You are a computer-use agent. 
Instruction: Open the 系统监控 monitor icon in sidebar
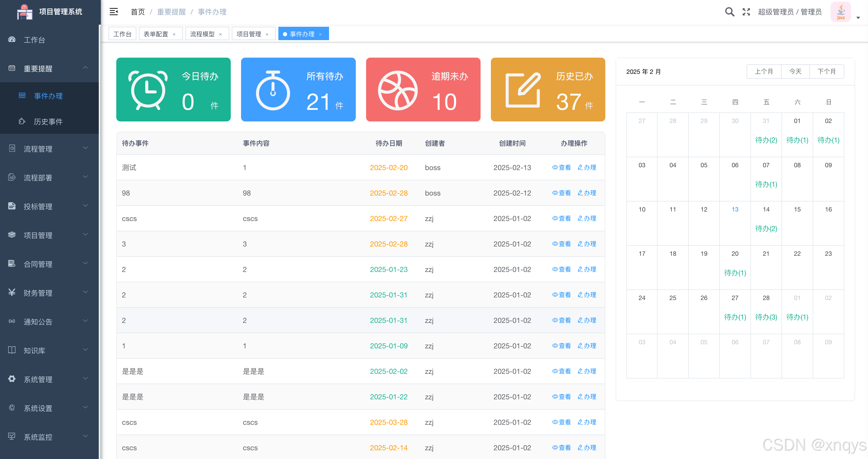12,437
